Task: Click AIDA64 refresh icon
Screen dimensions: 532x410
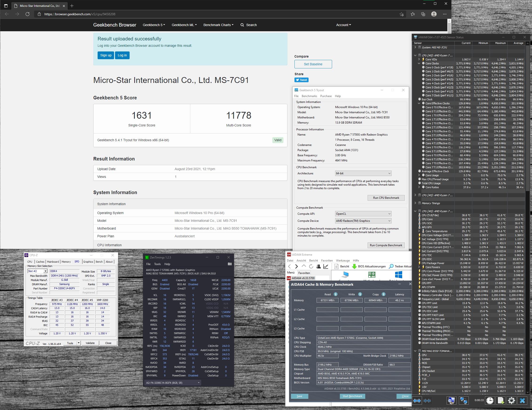Action: click(x=311, y=266)
